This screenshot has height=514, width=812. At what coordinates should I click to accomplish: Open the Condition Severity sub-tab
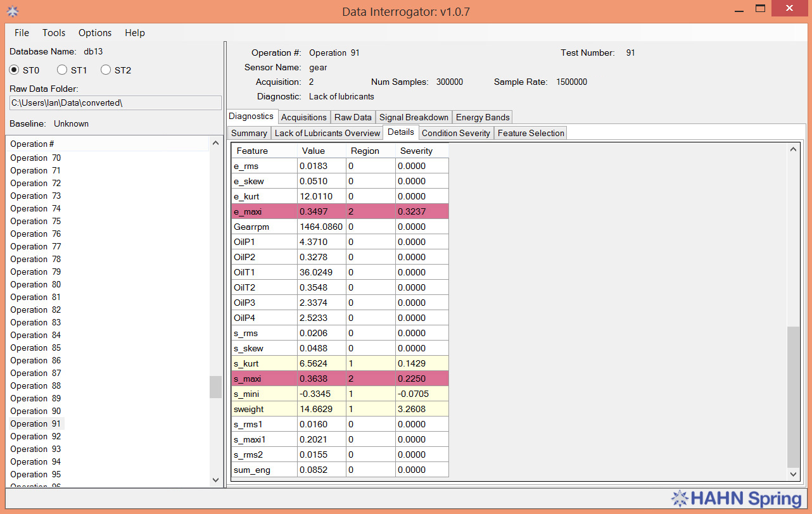tap(456, 133)
